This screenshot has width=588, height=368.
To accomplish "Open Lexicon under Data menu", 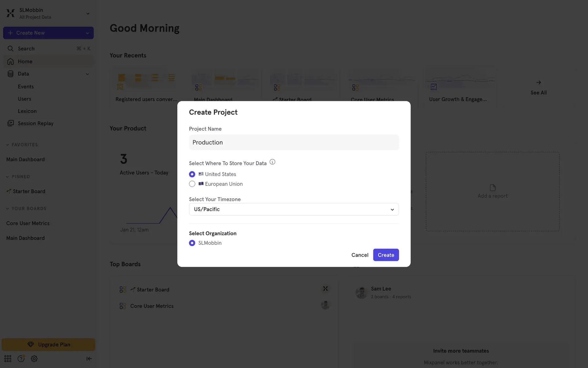I will coord(27,111).
